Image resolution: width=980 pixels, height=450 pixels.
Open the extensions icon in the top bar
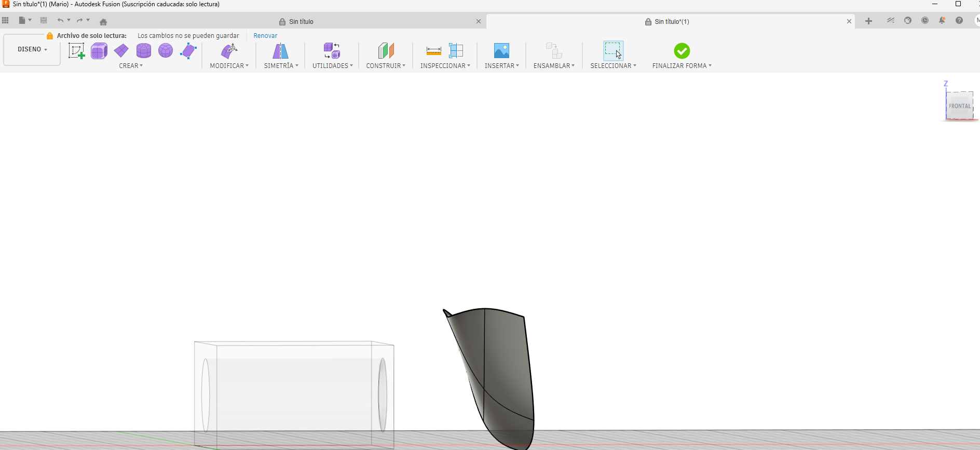click(891, 21)
